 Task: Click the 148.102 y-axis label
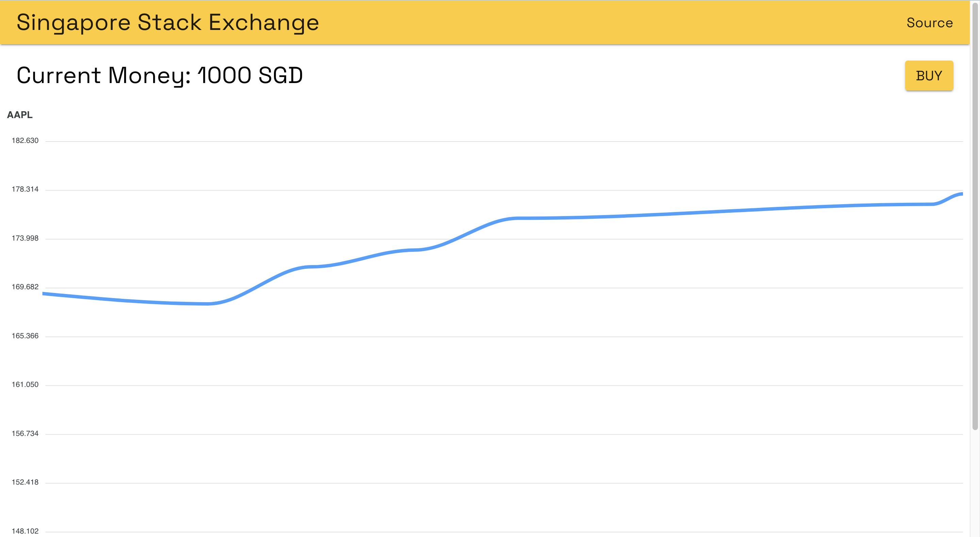25,531
